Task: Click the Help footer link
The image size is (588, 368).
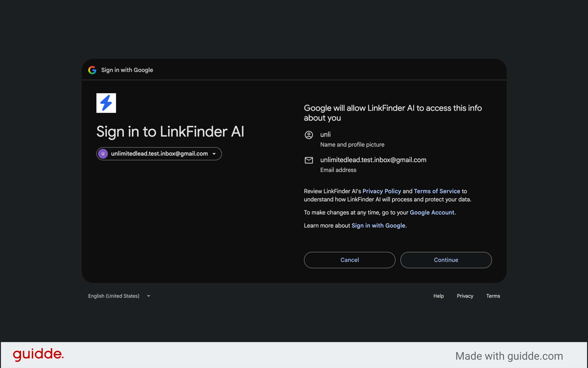Action: point(438,296)
